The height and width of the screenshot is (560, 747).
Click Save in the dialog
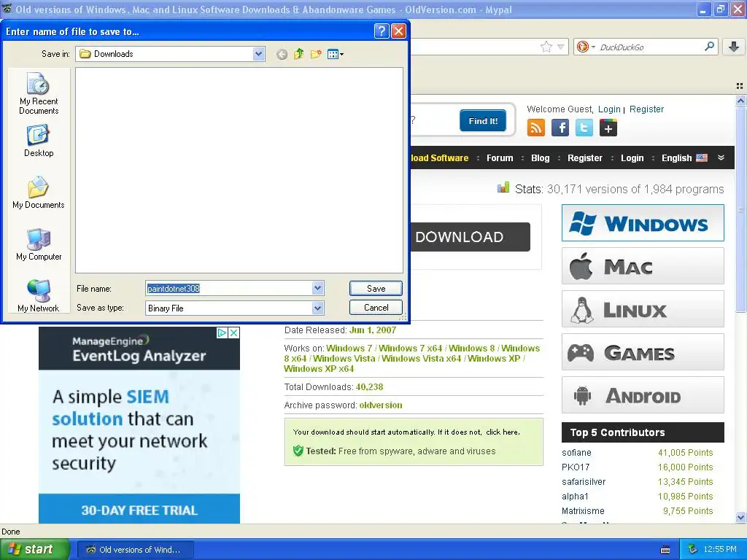[376, 288]
